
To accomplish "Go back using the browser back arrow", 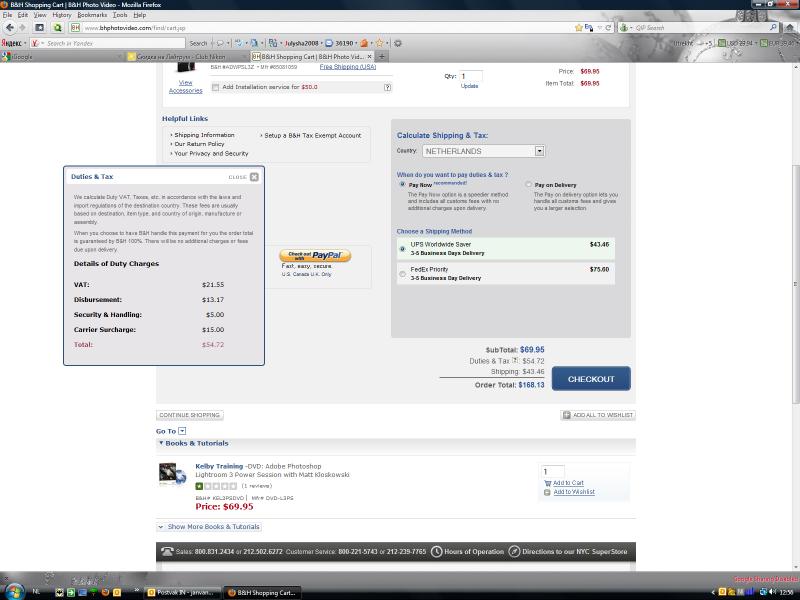I will click(x=10, y=28).
